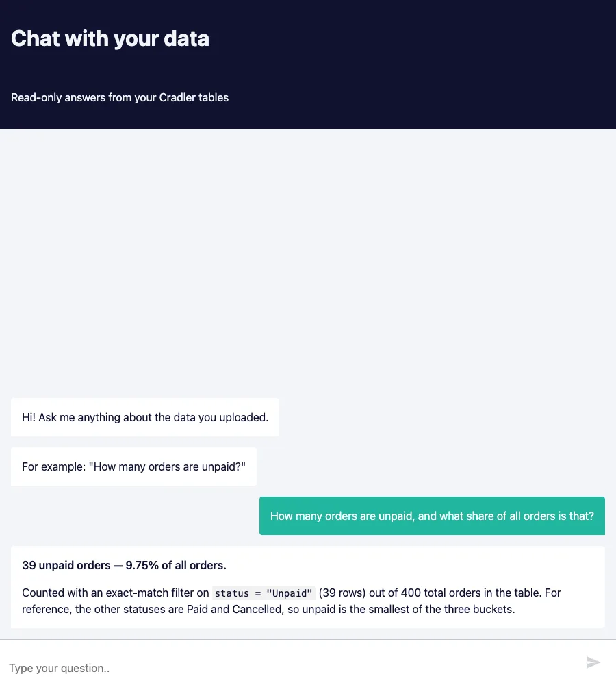Click the "Chat with your data" heading
Viewport: 616px width, 685px height.
point(110,38)
